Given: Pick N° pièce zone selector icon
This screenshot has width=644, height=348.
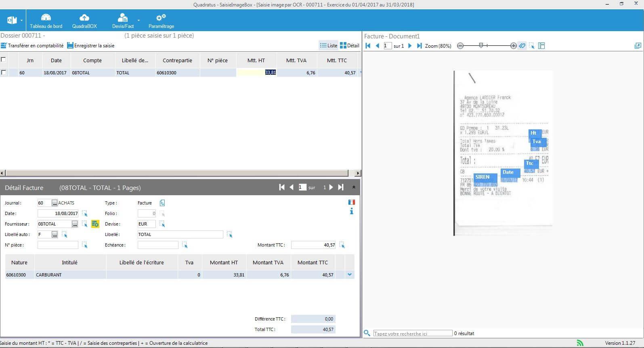Looking at the screenshot, I should point(85,245).
